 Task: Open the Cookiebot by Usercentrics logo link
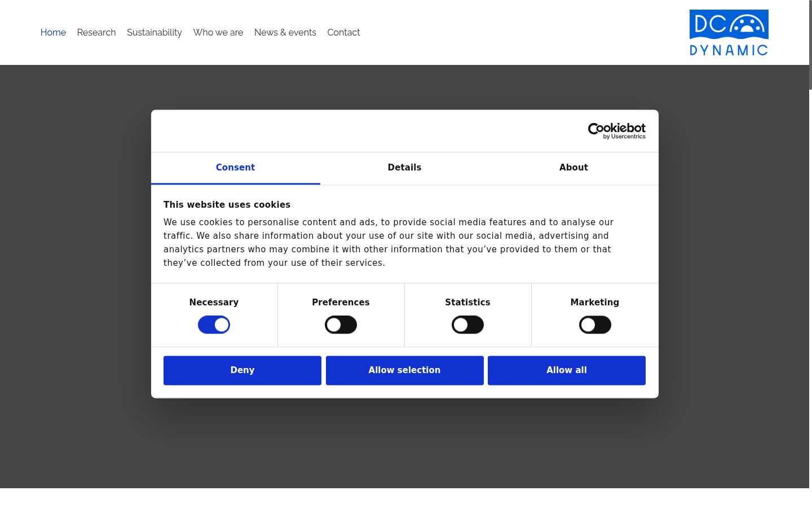[x=616, y=131]
